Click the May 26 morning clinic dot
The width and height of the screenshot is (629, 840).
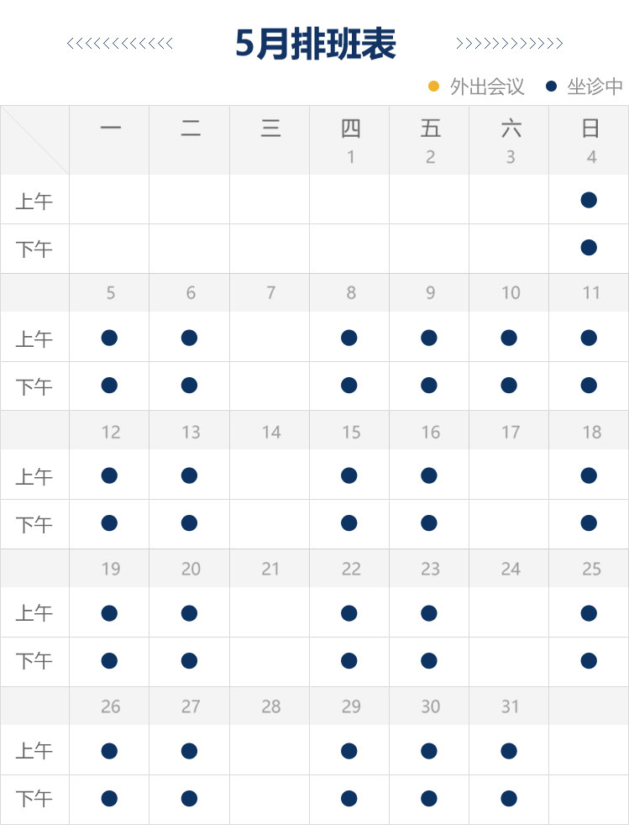pyautogui.click(x=109, y=751)
